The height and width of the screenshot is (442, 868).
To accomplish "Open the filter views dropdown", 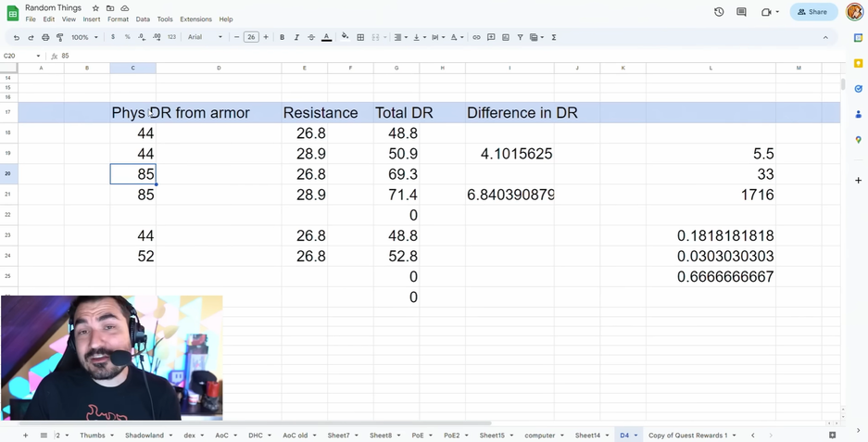I will [536, 37].
